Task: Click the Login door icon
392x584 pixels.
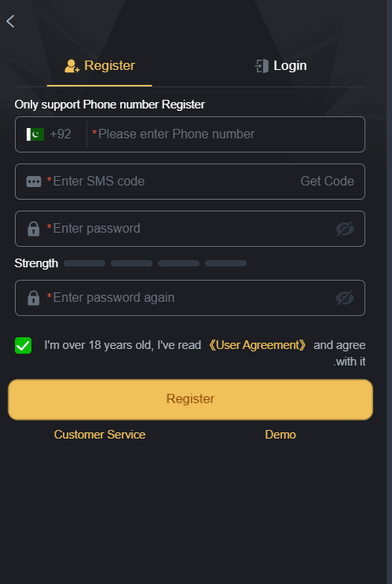Action: [x=262, y=66]
